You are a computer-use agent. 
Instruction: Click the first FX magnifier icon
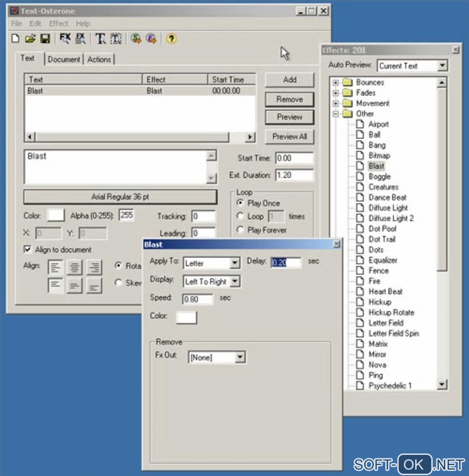click(65, 39)
